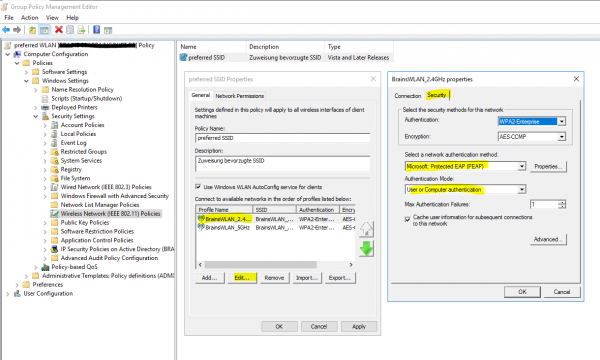The height and width of the screenshot is (360, 600).
Task: Click the Import... button
Action: click(307, 278)
